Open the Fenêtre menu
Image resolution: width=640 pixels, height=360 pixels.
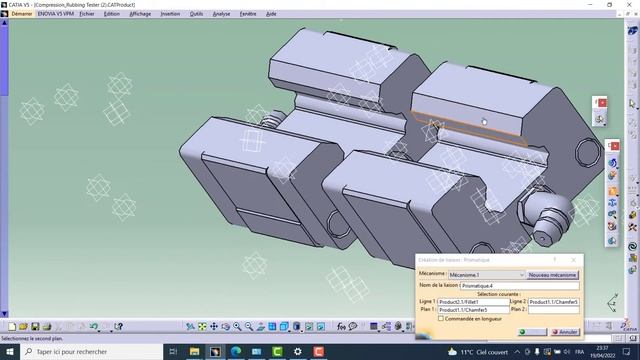tap(248, 14)
